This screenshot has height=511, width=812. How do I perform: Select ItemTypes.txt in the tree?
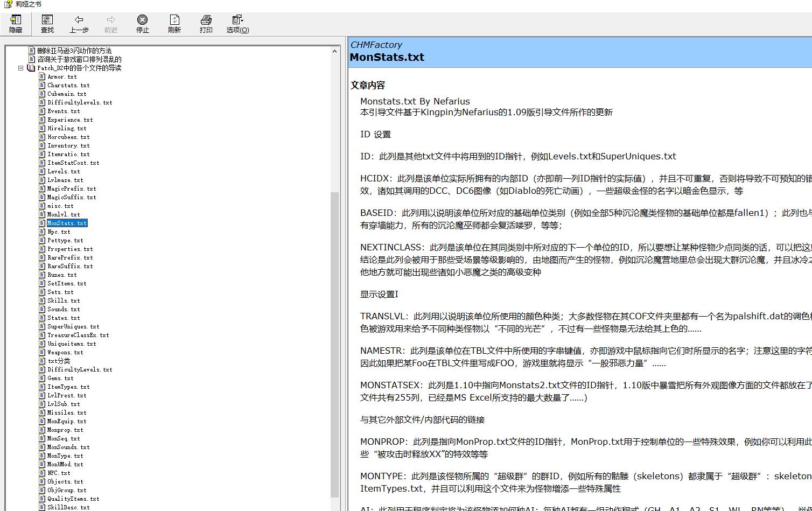(x=68, y=387)
